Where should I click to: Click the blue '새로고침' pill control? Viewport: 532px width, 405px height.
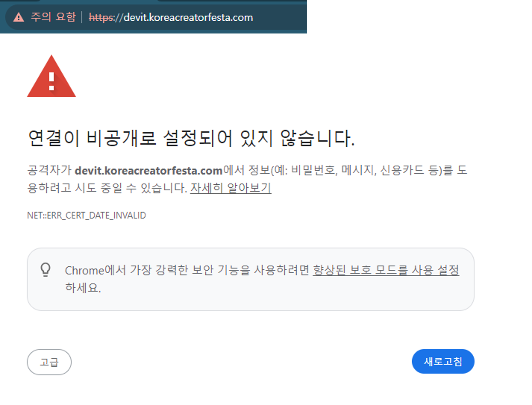pos(443,361)
